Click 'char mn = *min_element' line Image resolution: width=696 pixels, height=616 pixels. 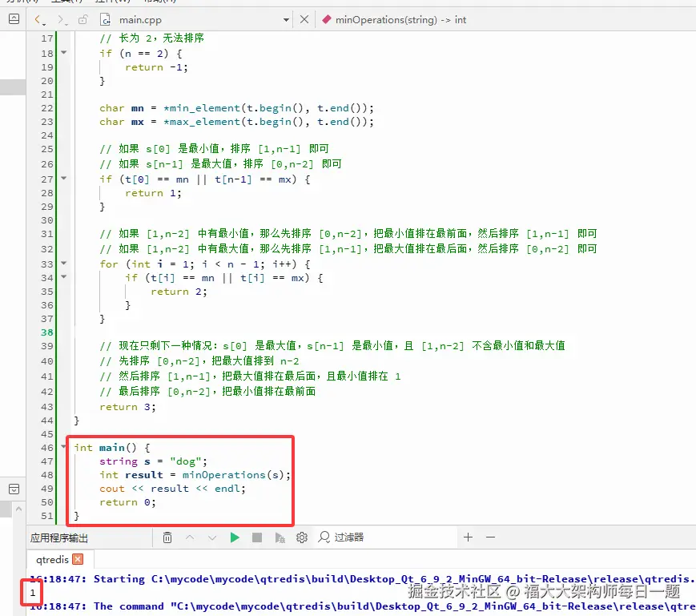(x=236, y=108)
